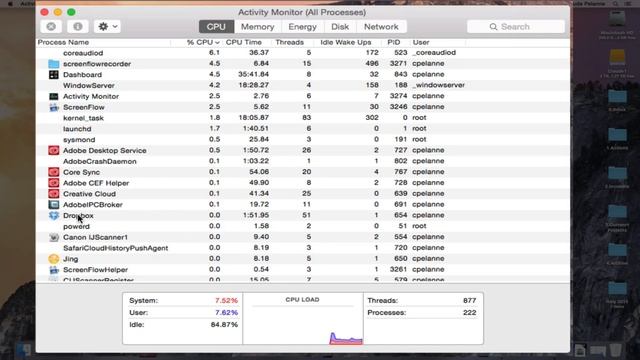Click PID 3271 cell
The image size is (640, 360).
(398, 63)
